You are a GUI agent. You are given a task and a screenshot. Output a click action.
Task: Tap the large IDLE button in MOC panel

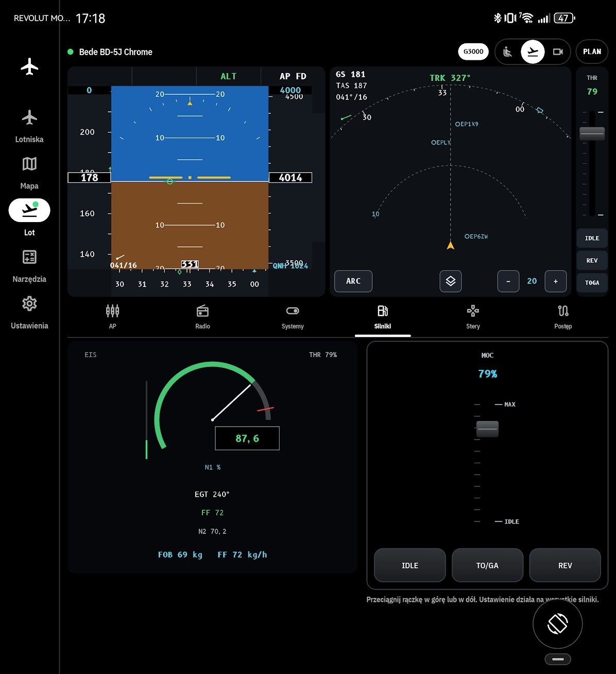(x=410, y=565)
